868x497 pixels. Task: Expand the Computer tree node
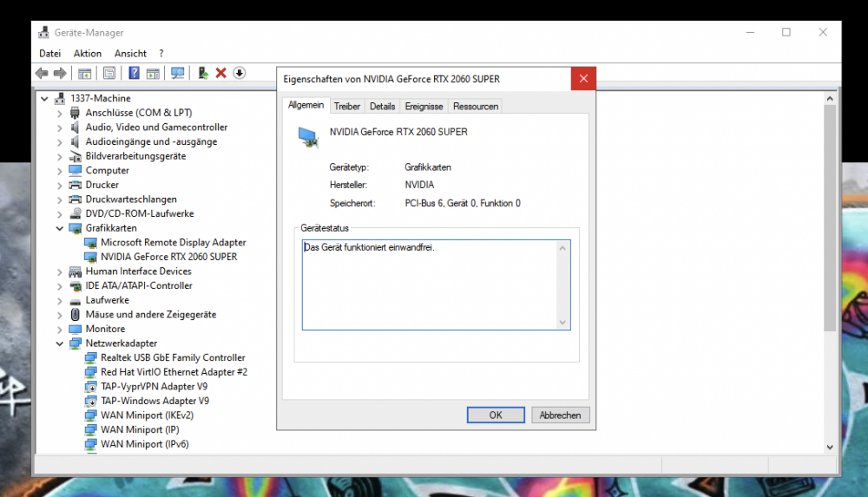59,171
